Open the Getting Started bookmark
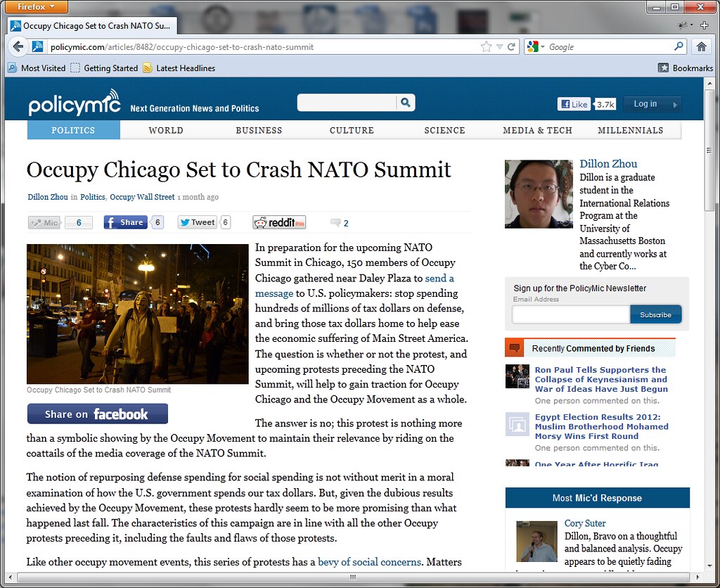 click(x=104, y=68)
